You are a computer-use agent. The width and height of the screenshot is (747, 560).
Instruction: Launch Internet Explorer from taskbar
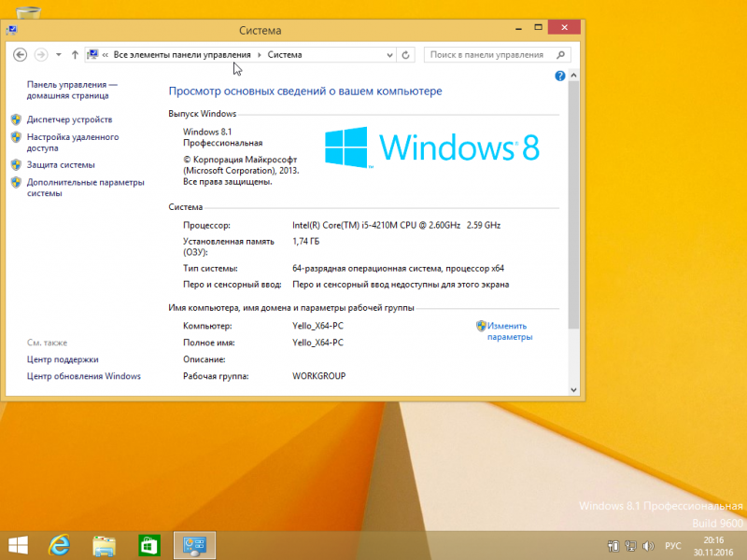[60, 545]
